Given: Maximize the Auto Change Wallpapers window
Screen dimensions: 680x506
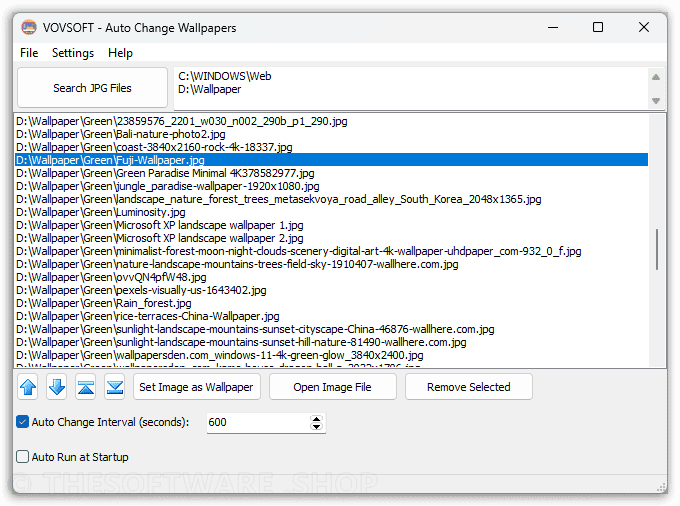Looking at the screenshot, I should point(598,27).
